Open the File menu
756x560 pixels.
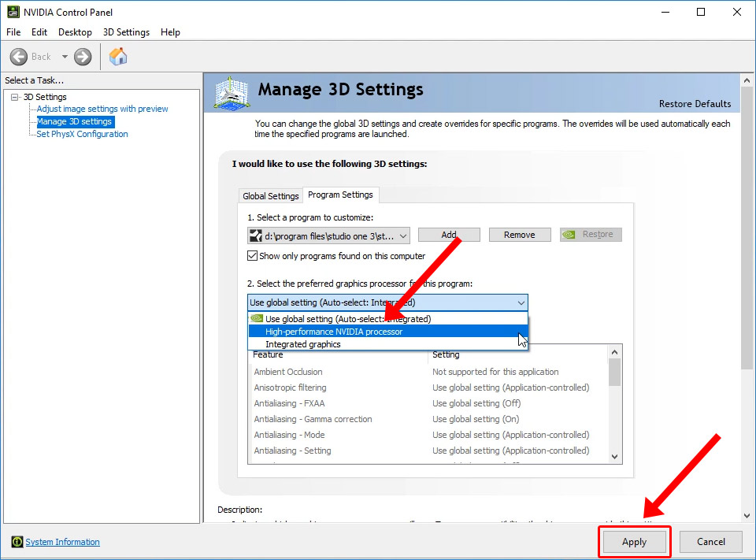(x=13, y=32)
